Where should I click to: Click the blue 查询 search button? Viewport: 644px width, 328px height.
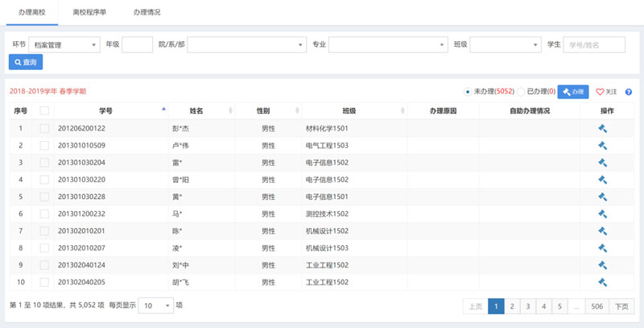click(25, 62)
